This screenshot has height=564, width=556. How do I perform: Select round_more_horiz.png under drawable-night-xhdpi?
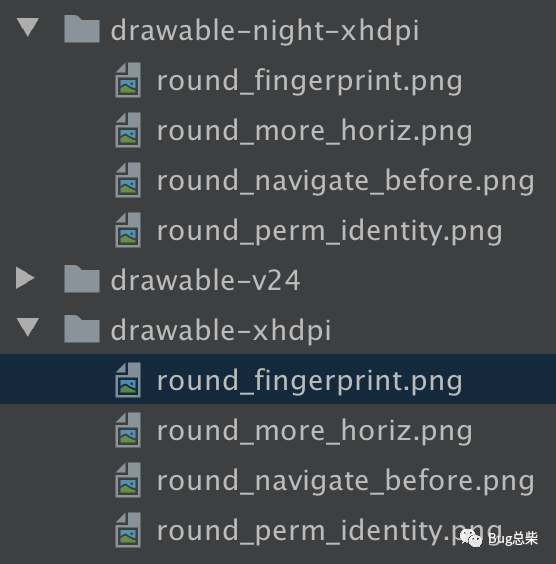point(315,132)
